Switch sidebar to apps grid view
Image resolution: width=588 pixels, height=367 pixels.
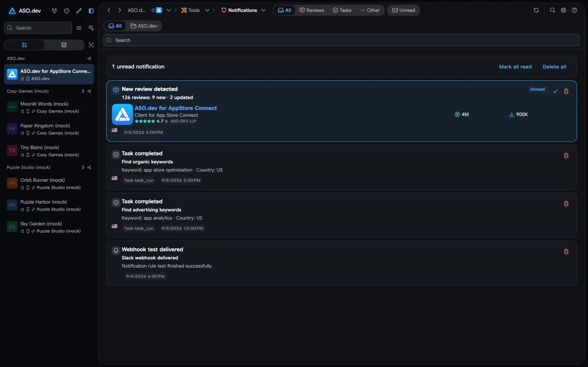coord(24,45)
